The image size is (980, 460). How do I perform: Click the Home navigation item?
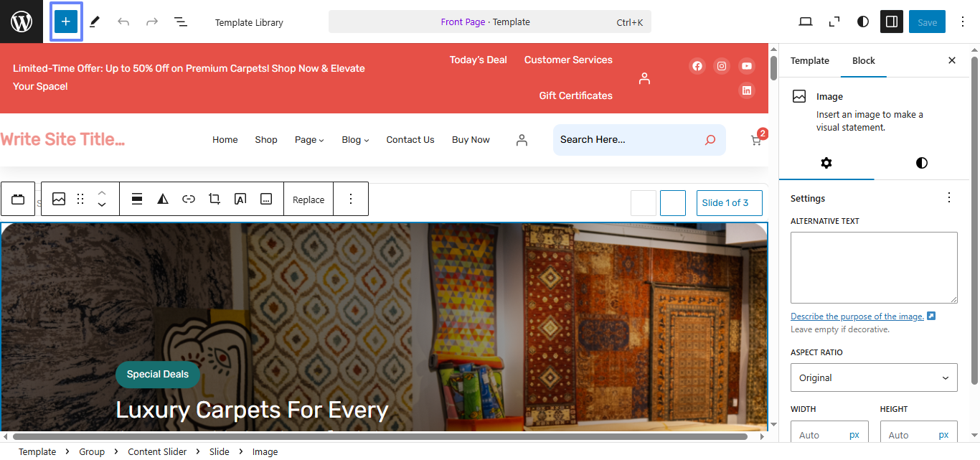coord(225,140)
